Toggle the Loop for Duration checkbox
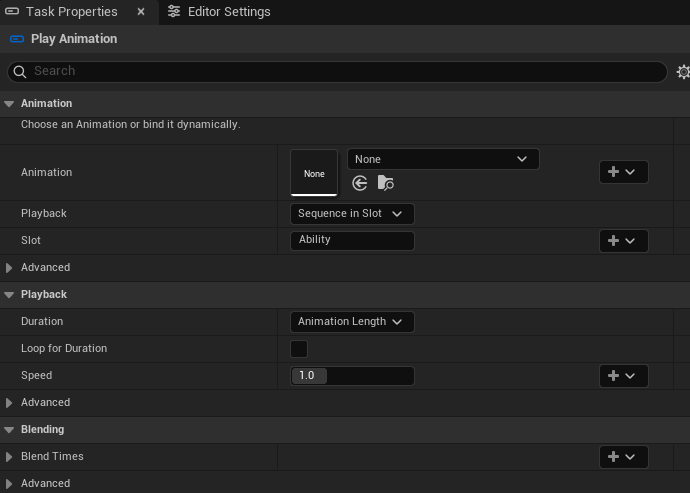Screen dimensions: 690x493 coord(299,349)
